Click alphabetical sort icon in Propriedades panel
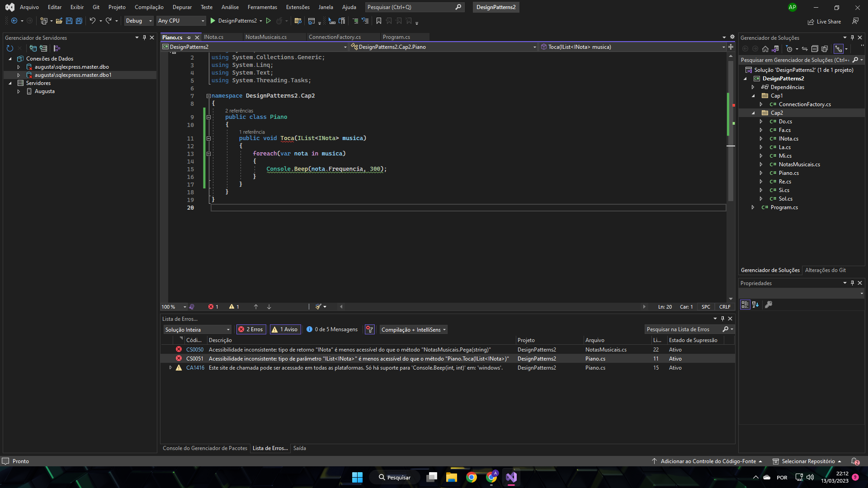The width and height of the screenshot is (868, 488). click(755, 305)
